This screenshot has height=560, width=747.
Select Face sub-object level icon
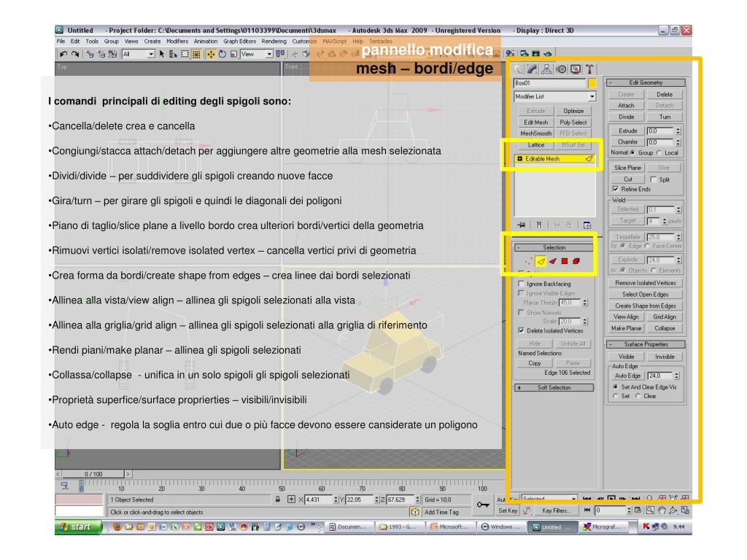click(x=553, y=261)
